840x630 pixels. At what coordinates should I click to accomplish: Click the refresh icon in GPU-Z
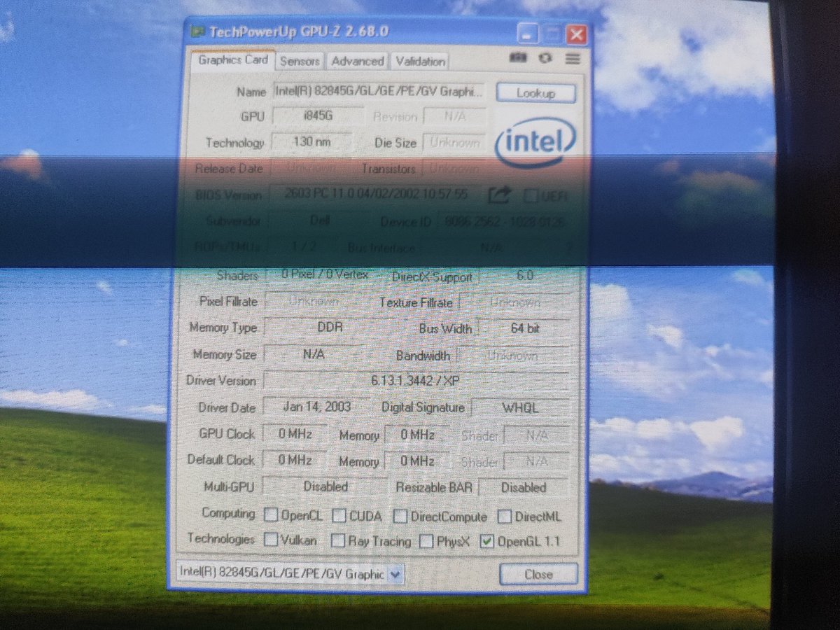point(545,59)
